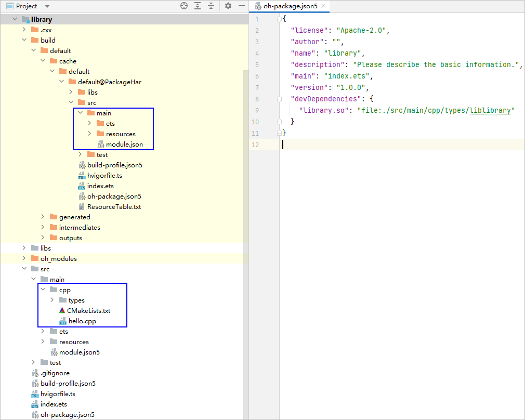
Task: Open the Project view dropdown
Action: click(47, 6)
